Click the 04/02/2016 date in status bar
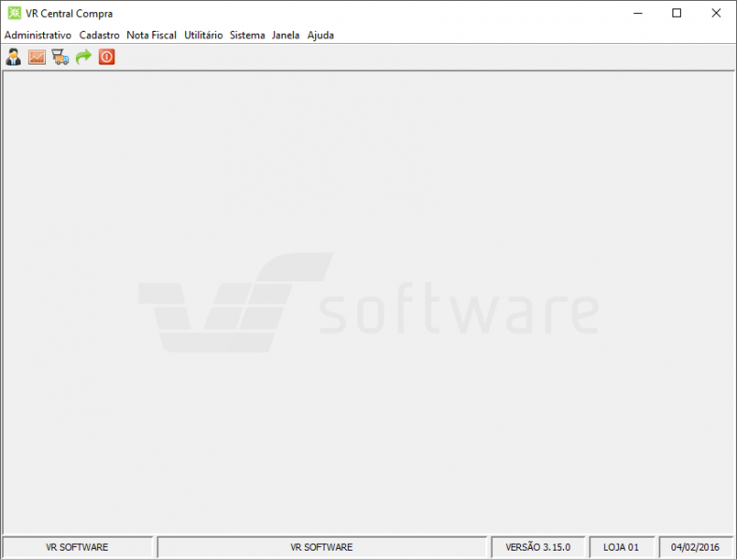 (695, 547)
